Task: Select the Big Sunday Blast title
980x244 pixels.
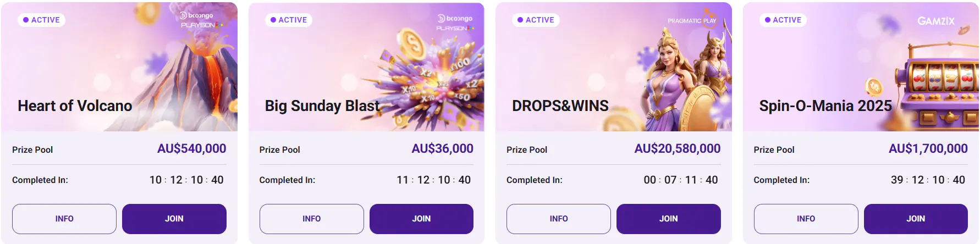Action: point(322,106)
